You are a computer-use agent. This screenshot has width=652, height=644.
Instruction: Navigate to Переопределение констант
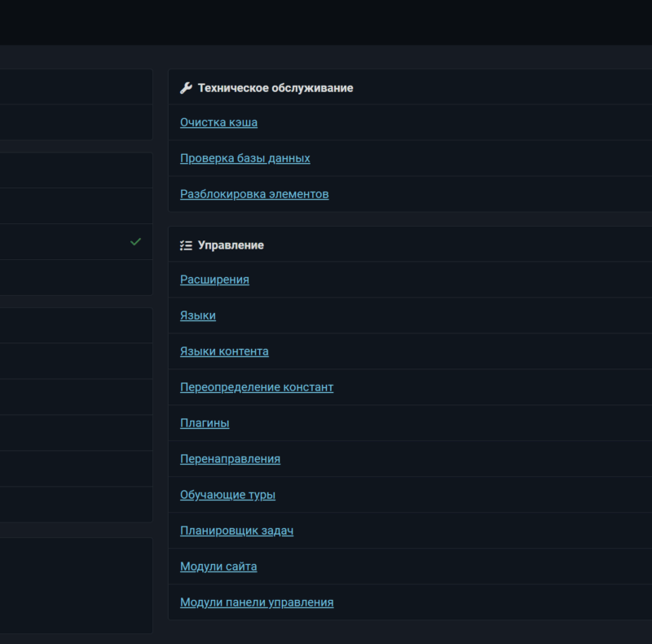(x=257, y=387)
